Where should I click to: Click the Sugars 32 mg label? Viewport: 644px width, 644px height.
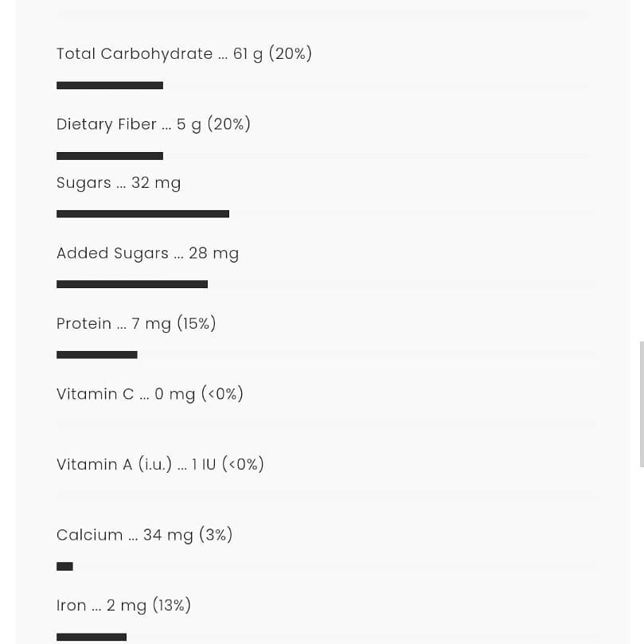pyautogui.click(x=119, y=183)
